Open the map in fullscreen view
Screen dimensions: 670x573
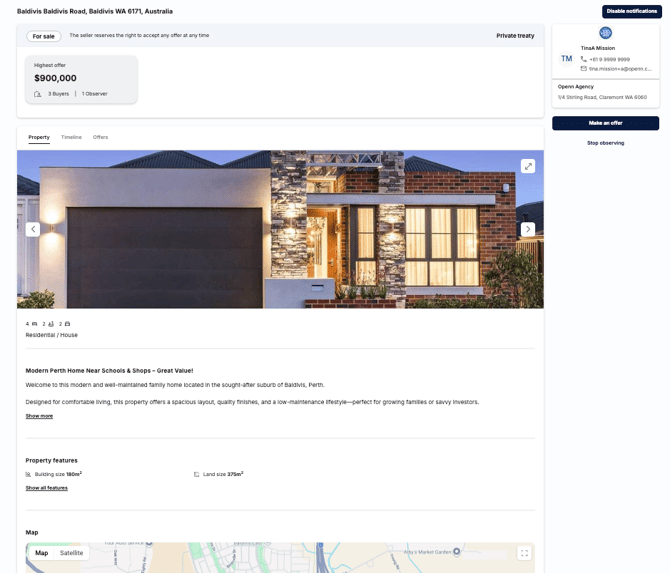[524, 553]
